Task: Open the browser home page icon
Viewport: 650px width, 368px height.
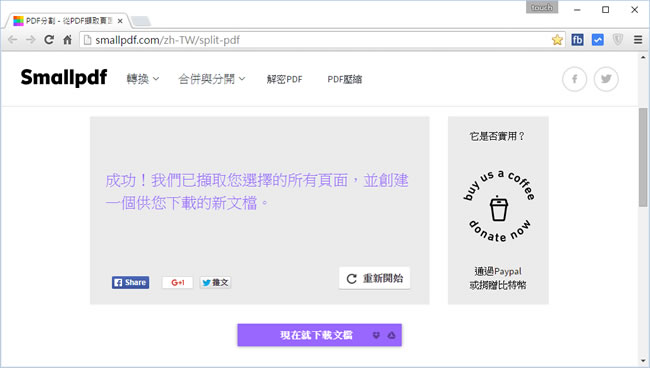Action: pyautogui.click(x=67, y=40)
